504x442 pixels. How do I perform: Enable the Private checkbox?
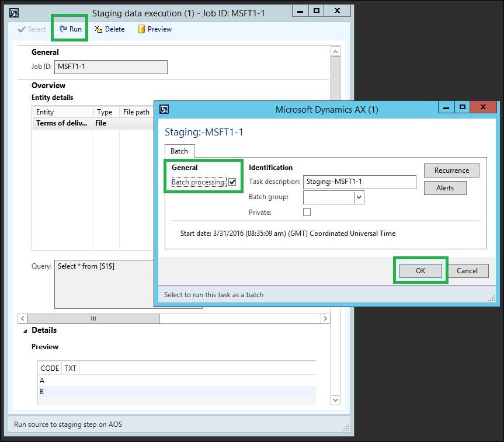[307, 213]
